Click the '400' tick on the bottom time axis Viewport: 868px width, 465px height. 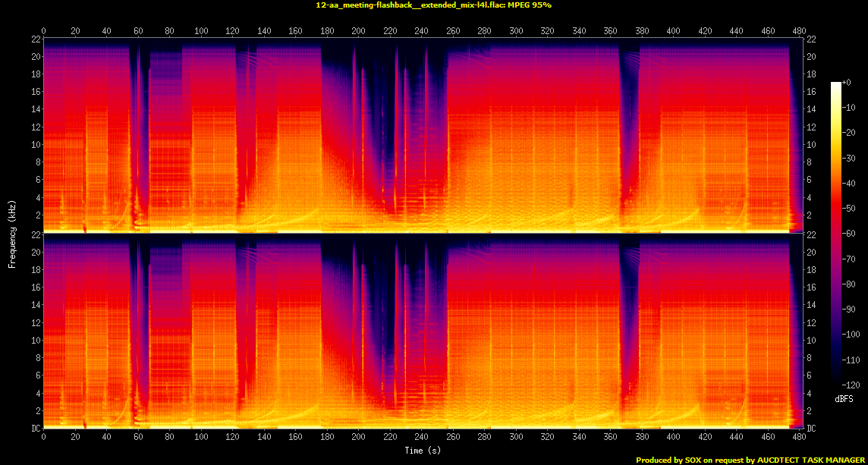[x=673, y=437]
